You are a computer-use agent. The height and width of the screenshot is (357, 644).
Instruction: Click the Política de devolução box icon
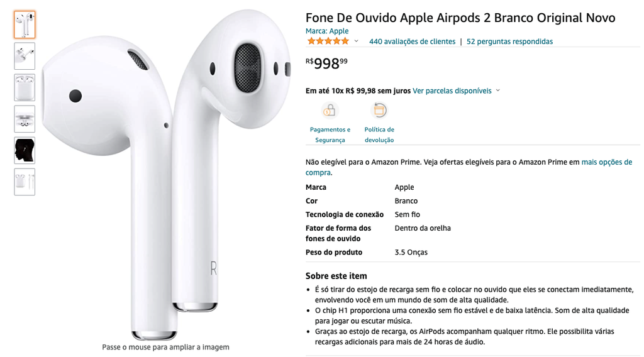379,111
